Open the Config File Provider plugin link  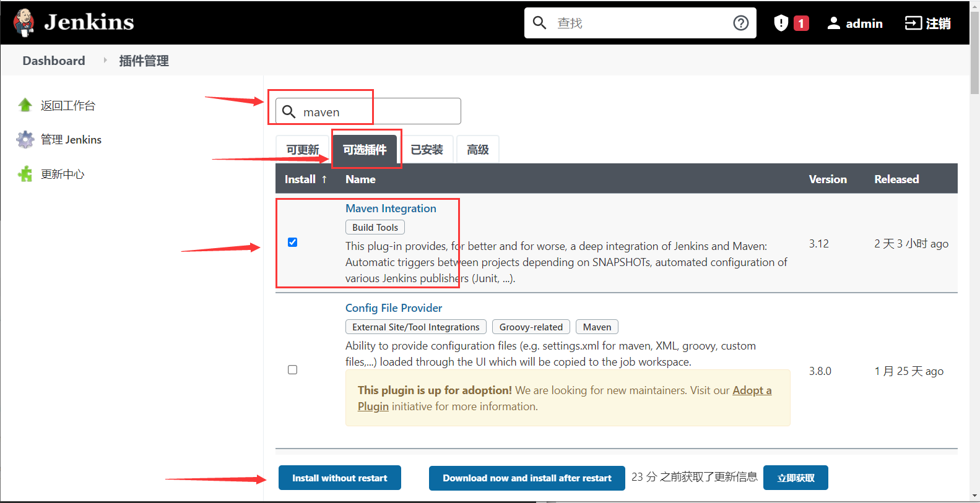click(x=394, y=308)
